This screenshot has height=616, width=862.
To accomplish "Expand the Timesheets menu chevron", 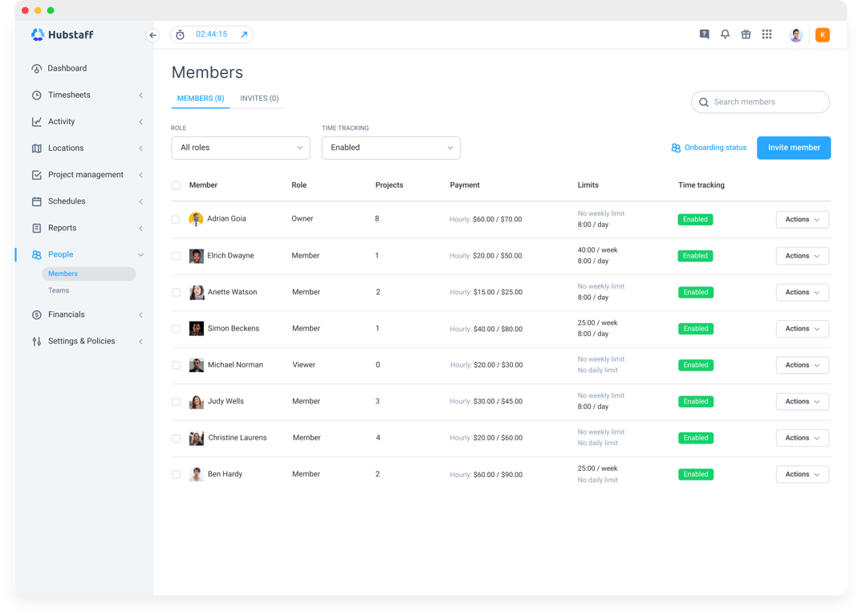I will (140, 95).
